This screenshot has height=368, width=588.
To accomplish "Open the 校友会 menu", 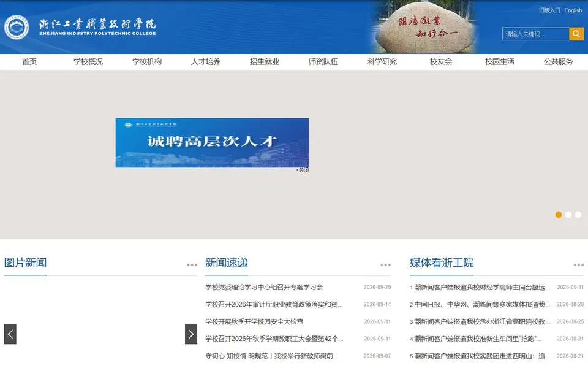I will (441, 61).
